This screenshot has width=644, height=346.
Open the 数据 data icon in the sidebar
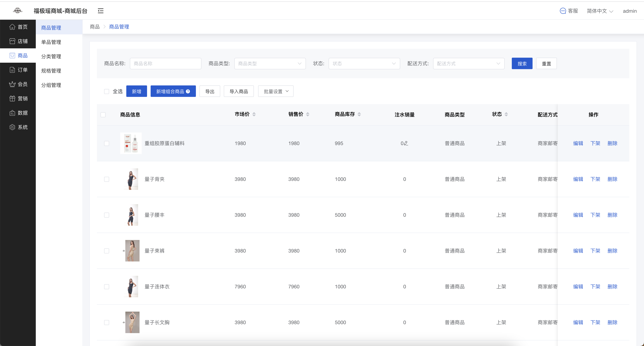coord(12,113)
